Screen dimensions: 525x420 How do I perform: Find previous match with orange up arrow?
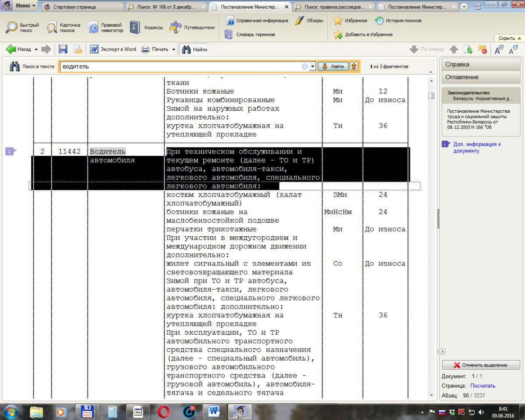tap(354, 66)
